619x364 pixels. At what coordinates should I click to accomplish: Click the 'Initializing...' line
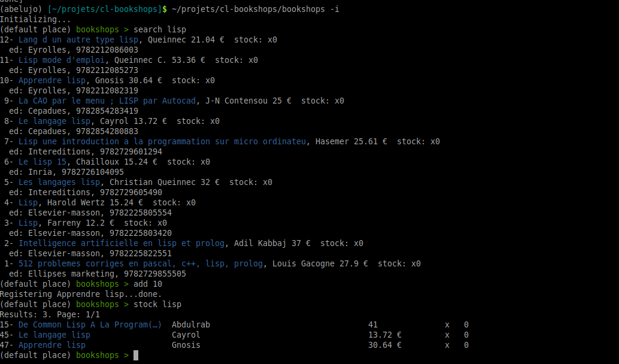click(x=35, y=19)
